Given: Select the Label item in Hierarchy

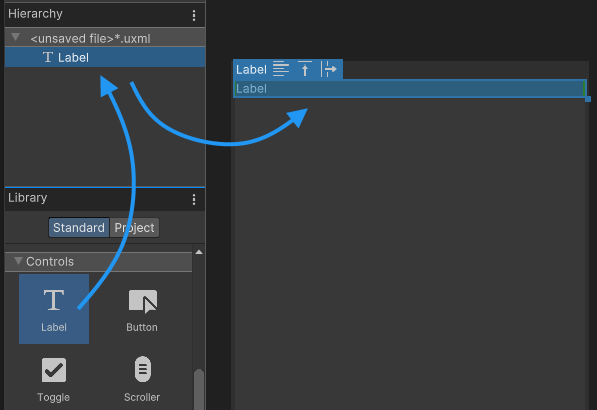Looking at the screenshot, I should [105, 57].
